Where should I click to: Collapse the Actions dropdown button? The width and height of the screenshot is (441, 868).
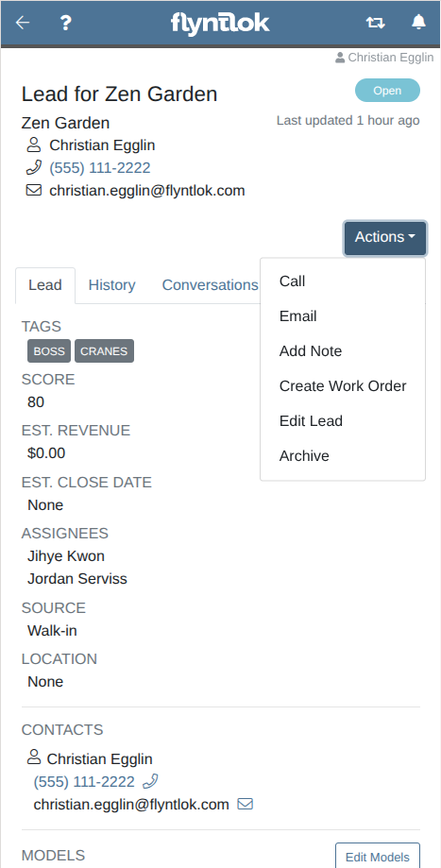385,238
